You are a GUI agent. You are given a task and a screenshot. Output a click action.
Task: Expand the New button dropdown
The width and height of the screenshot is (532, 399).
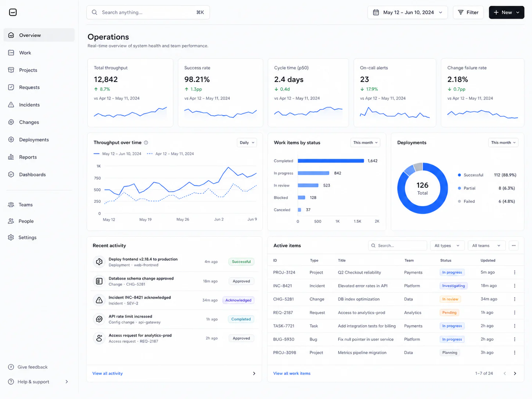(518, 12)
